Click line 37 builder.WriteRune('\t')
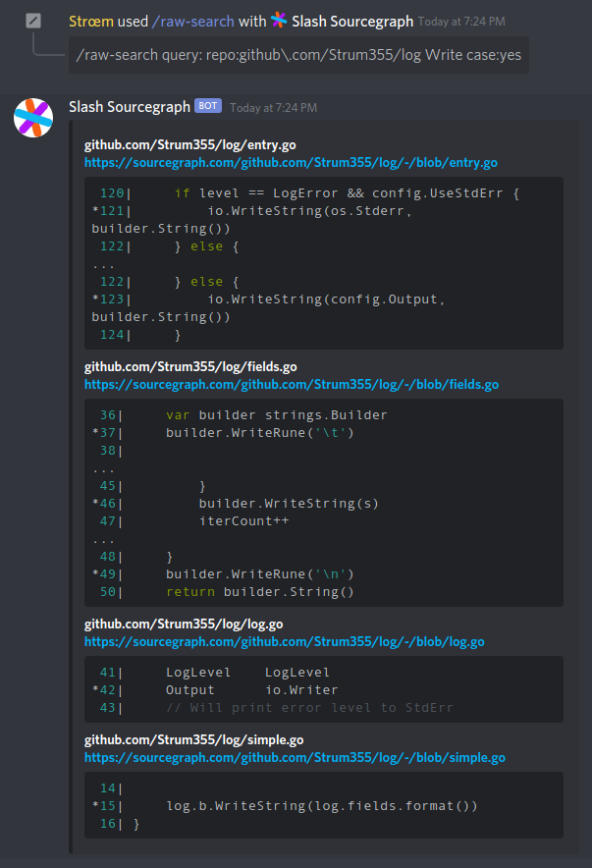592x868 pixels. tap(223, 433)
